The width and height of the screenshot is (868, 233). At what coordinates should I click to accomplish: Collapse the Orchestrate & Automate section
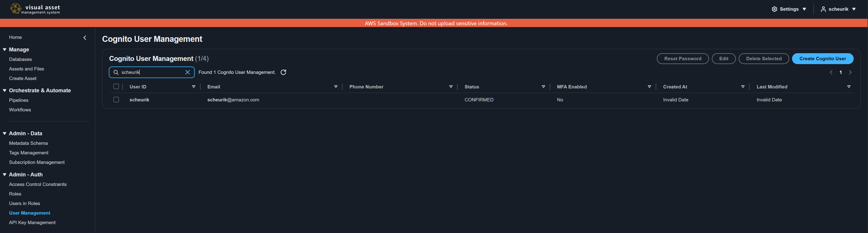click(x=5, y=90)
